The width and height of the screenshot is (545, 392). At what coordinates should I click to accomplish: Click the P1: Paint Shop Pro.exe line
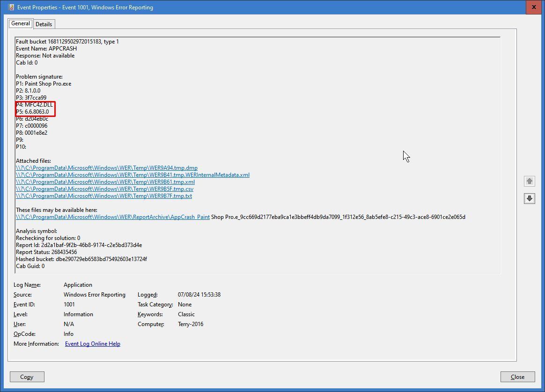(x=44, y=84)
